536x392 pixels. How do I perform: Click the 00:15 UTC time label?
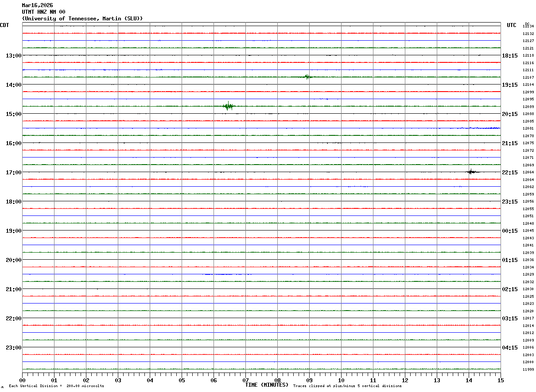(510, 231)
